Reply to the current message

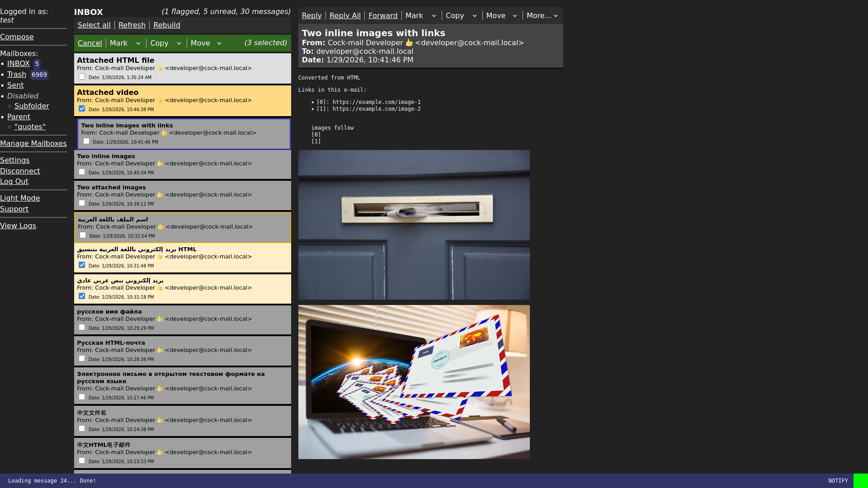click(311, 15)
